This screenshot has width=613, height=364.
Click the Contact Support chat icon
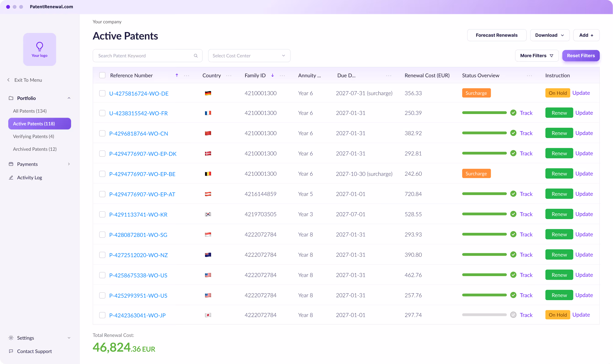pyautogui.click(x=11, y=351)
